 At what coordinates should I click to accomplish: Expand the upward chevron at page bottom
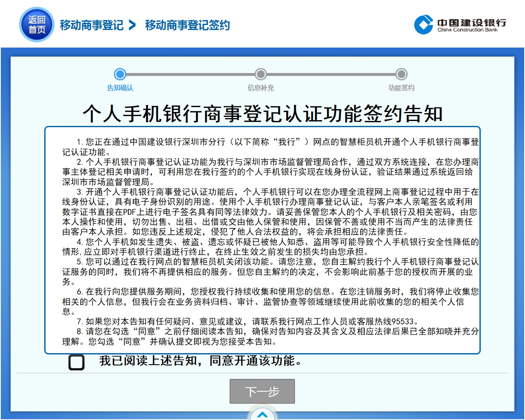coord(262,414)
